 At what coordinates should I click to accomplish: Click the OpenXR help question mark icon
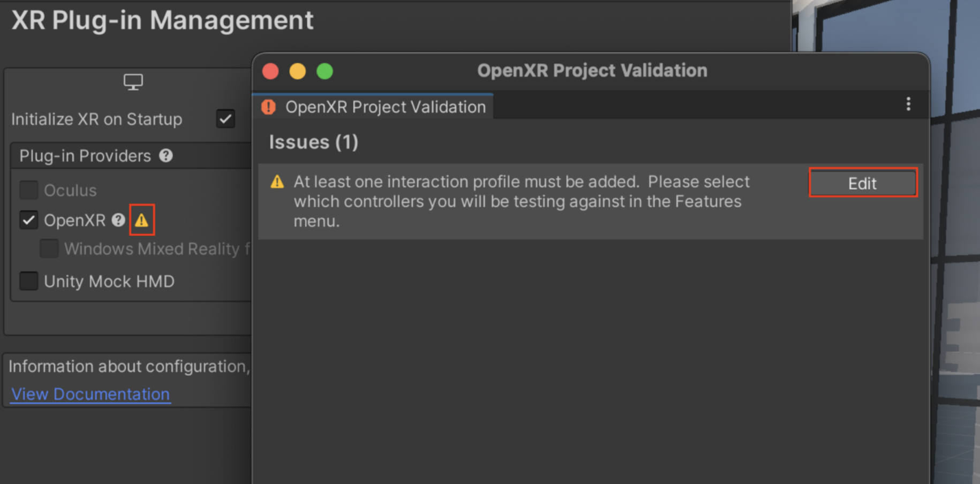pyautogui.click(x=118, y=220)
